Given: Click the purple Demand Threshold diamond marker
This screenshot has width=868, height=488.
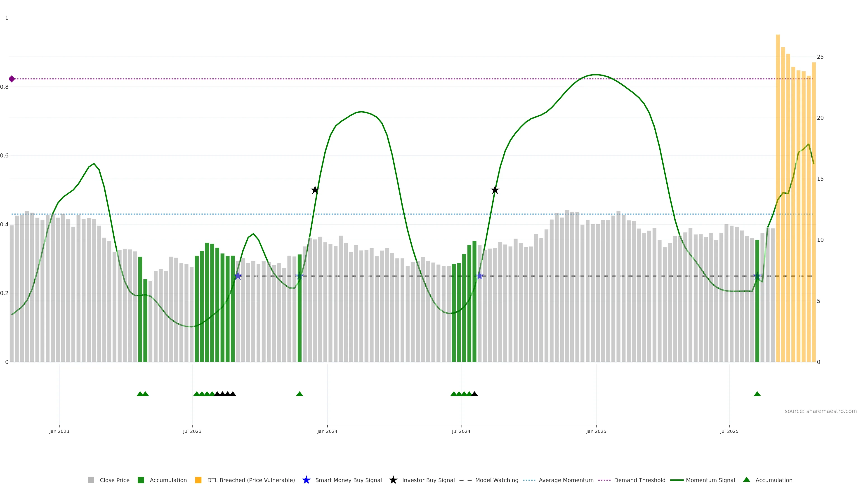Looking at the screenshot, I should click(12, 79).
